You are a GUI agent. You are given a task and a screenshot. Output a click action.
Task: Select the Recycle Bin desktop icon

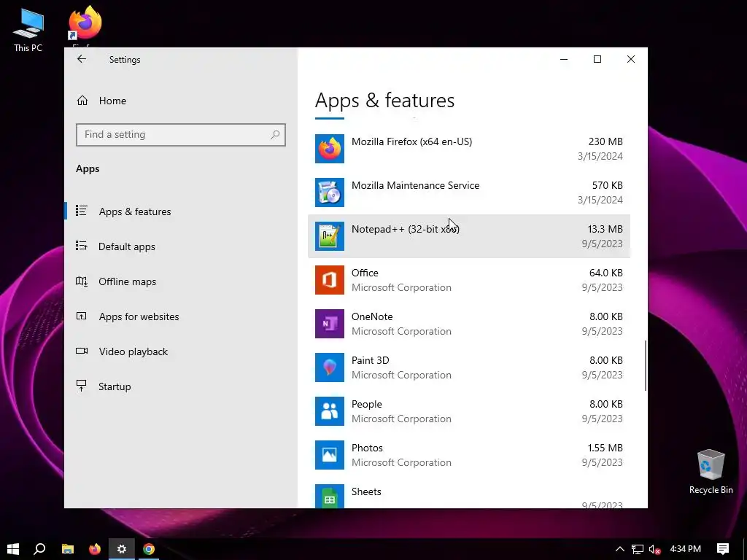tap(711, 472)
